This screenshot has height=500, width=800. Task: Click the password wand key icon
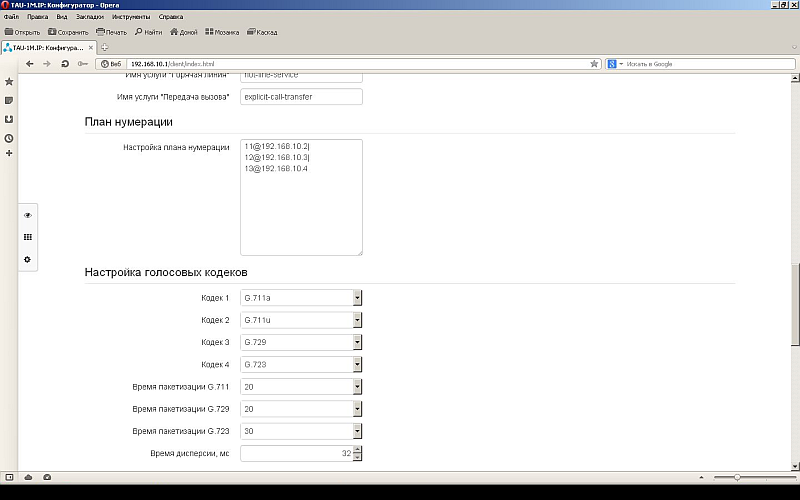pyautogui.click(x=83, y=64)
